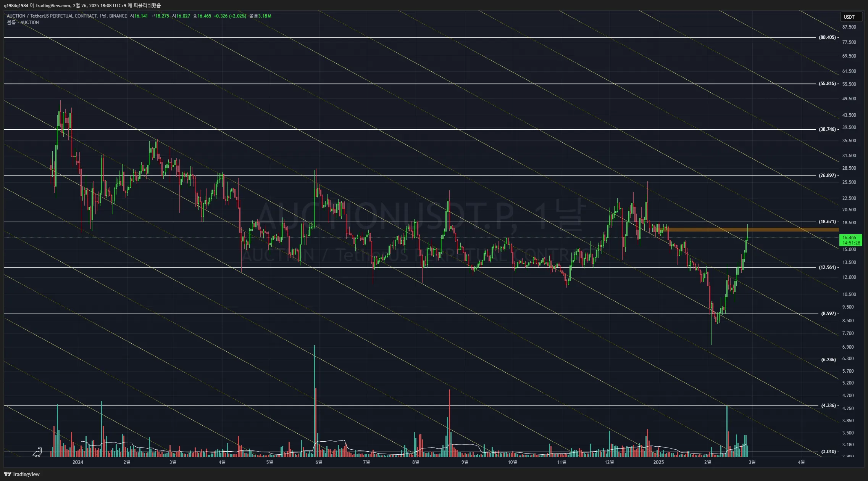Viewport: 868px width, 481px height.
Task: Click the publisher header text q1984q1984
Action: pyautogui.click(x=16, y=5)
